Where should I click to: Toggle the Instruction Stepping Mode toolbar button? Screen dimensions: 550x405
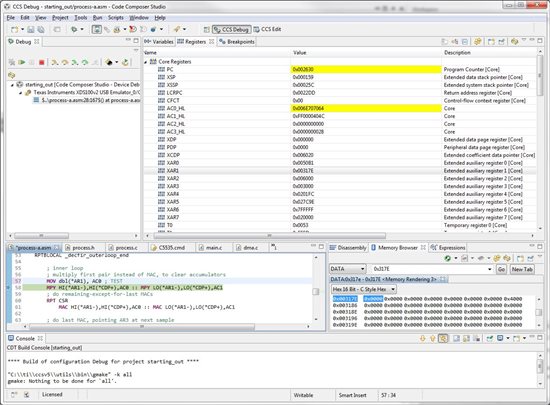click(96, 29)
